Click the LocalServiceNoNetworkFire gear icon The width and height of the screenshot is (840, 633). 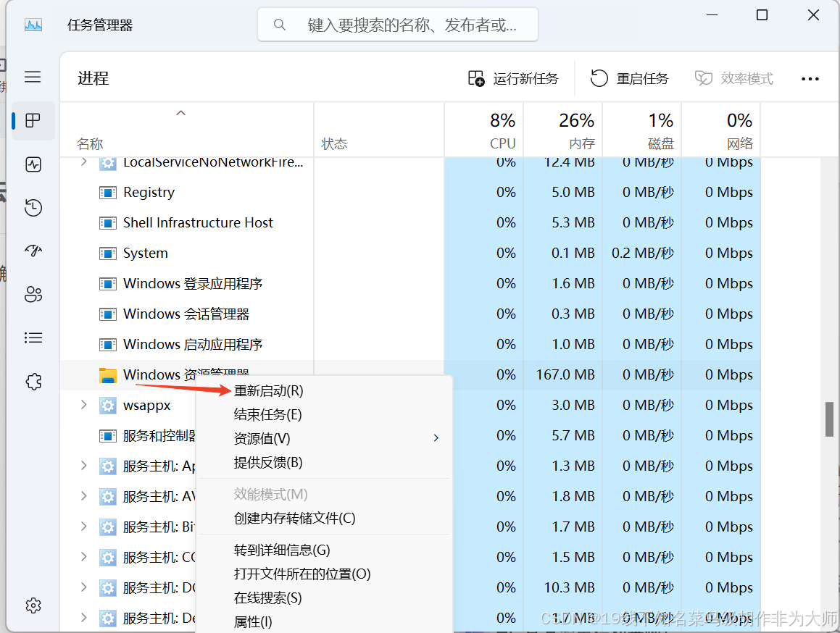point(108,163)
